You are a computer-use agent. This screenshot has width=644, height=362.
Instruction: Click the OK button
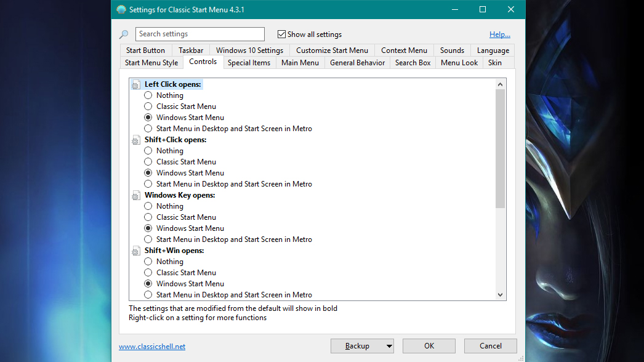[429, 346]
